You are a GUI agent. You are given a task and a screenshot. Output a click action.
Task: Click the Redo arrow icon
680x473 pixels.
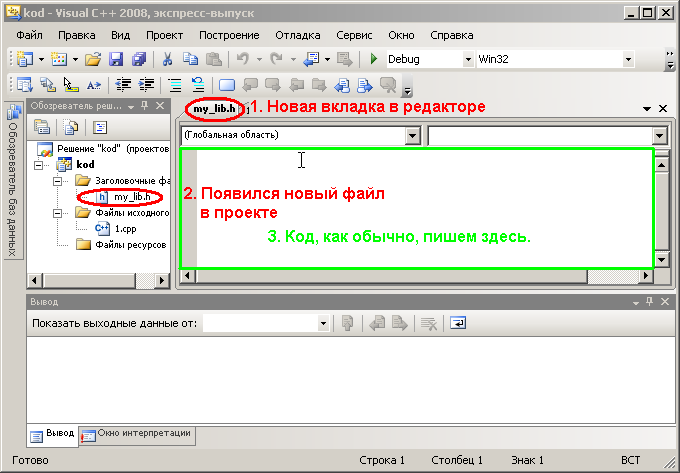click(x=277, y=59)
